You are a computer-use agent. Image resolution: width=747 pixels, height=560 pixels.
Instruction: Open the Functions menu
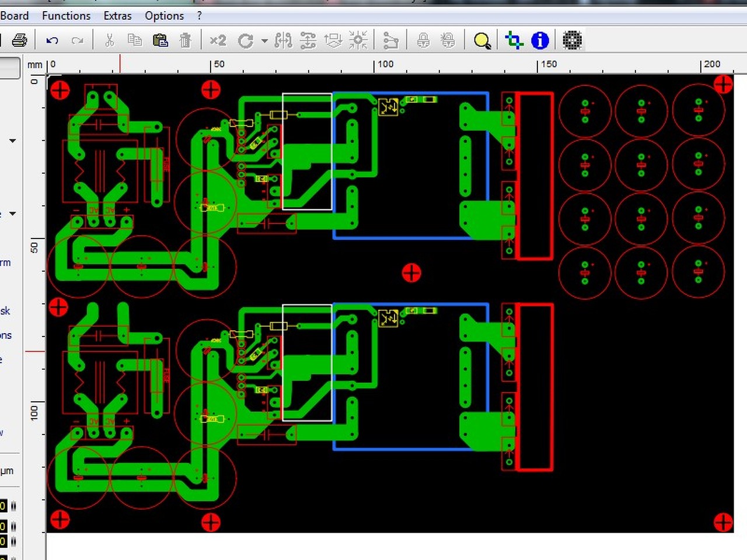[x=66, y=16]
